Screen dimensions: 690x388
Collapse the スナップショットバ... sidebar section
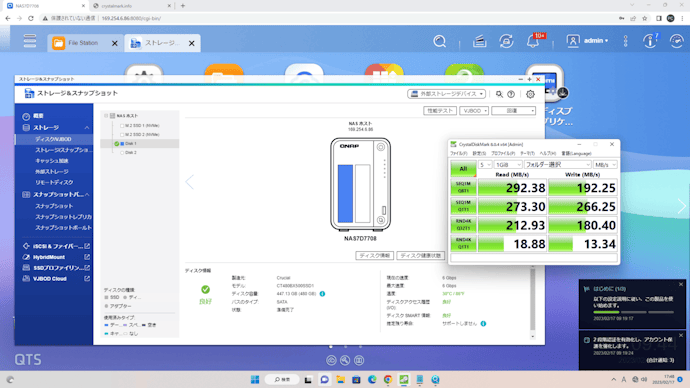(87, 194)
